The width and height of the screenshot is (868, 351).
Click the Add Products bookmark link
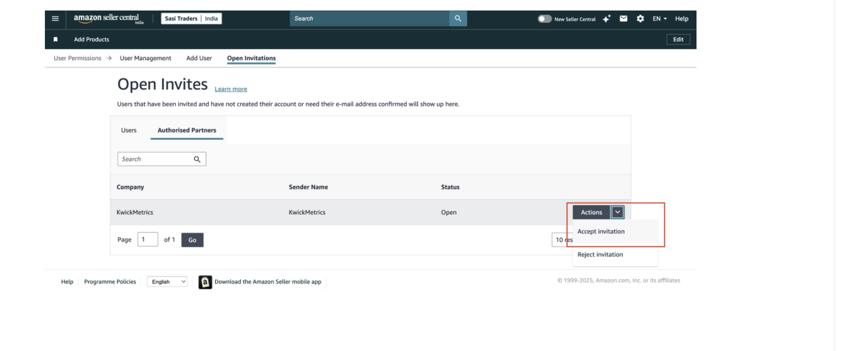click(x=91, y=39)
